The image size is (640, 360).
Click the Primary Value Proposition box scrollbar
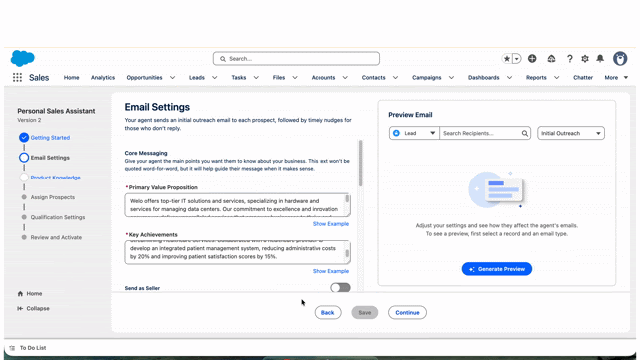(x=347, y=198)
